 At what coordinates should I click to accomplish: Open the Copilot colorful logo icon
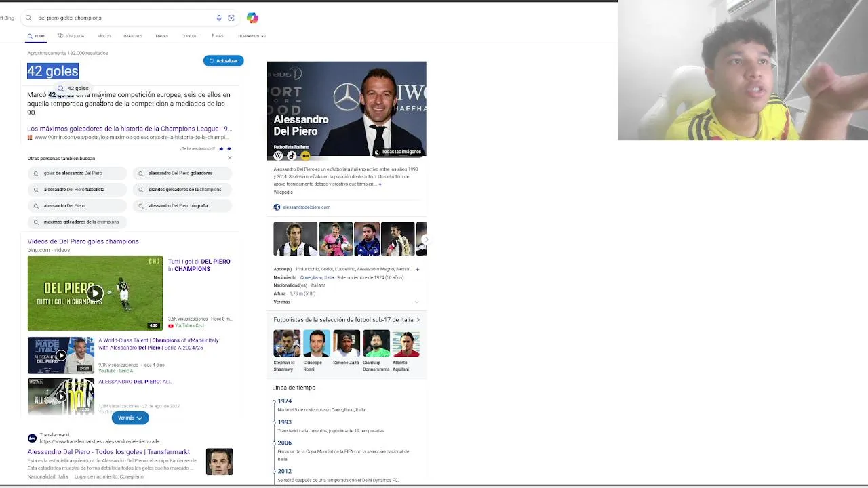[x=252, y=18]
